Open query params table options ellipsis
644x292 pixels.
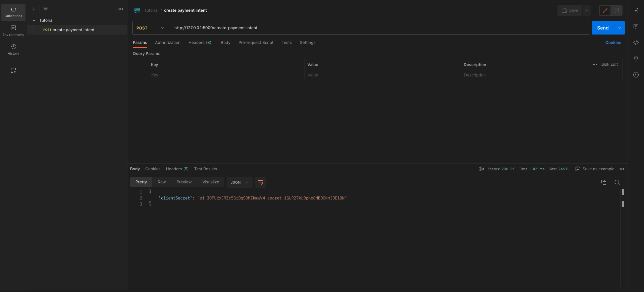click(x=595, y=64)
